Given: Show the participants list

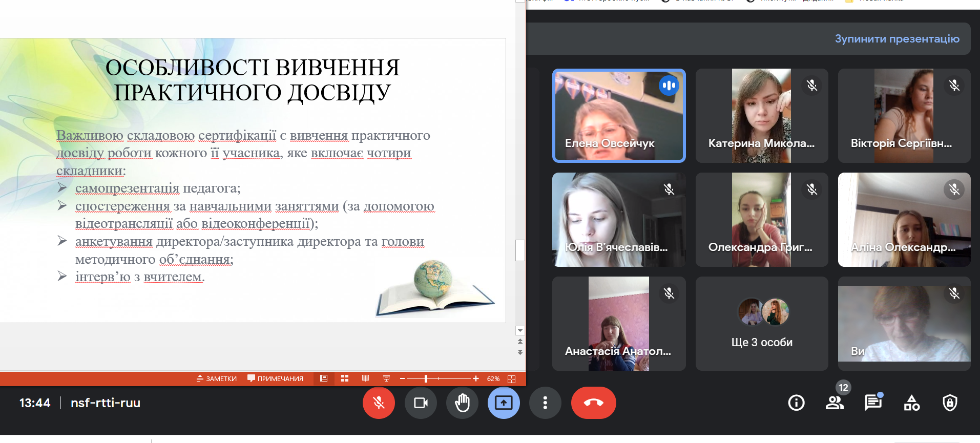Looking at the screenshot, I should 835,403.
